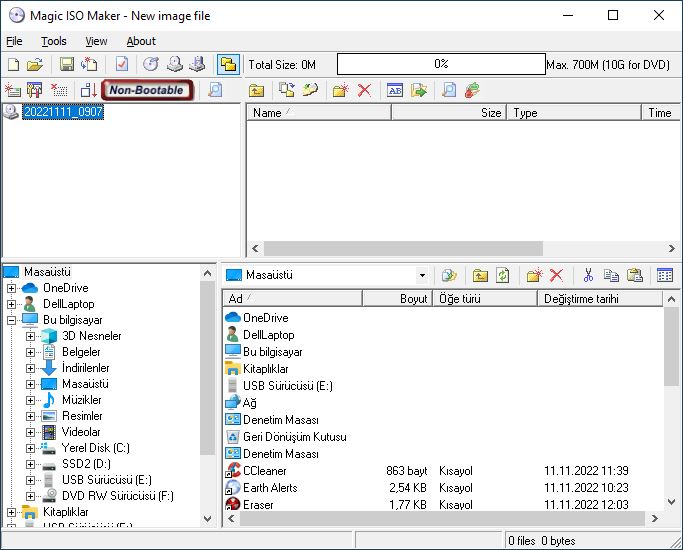
Task: Delete item with image pane red X
Action: [364, 90]
